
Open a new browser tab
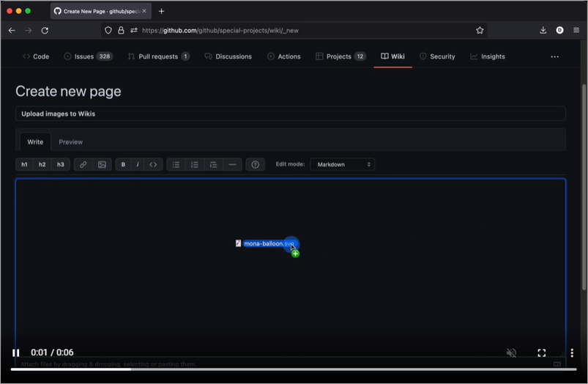pos(161,11)
